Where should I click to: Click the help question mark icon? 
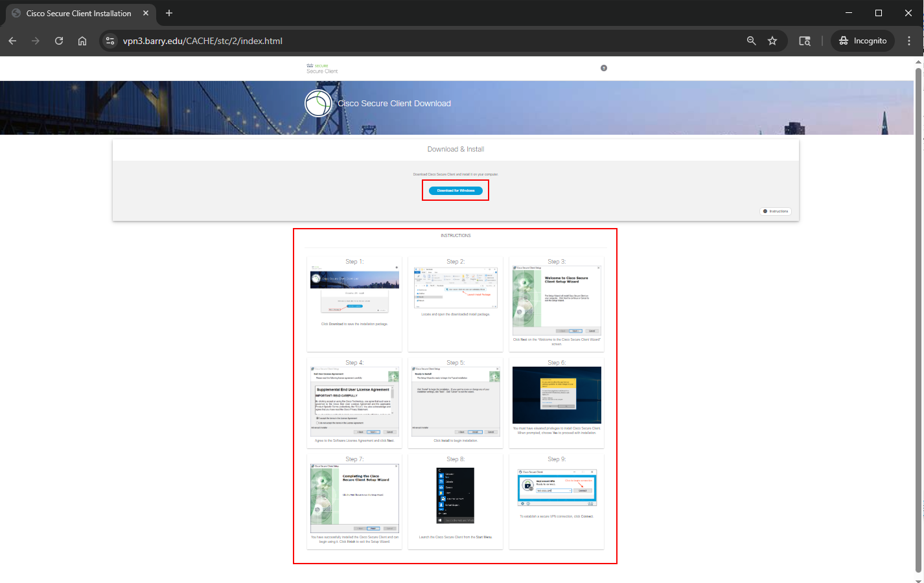point(604,68)
